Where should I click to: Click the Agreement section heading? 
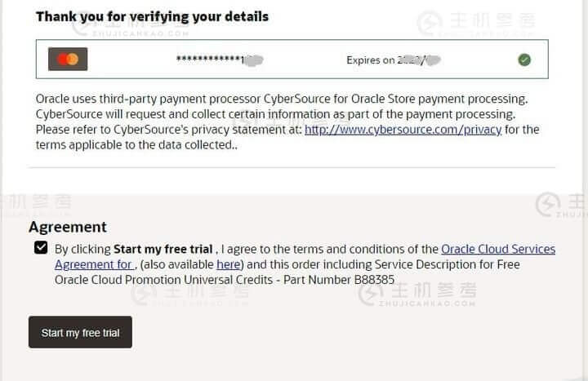point(68,227)
